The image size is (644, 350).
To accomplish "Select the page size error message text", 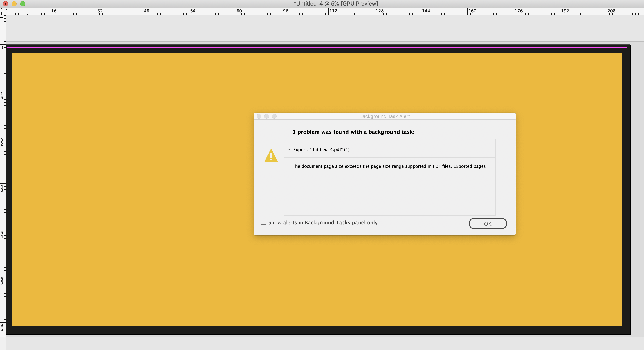I will [x=389, y=166].
